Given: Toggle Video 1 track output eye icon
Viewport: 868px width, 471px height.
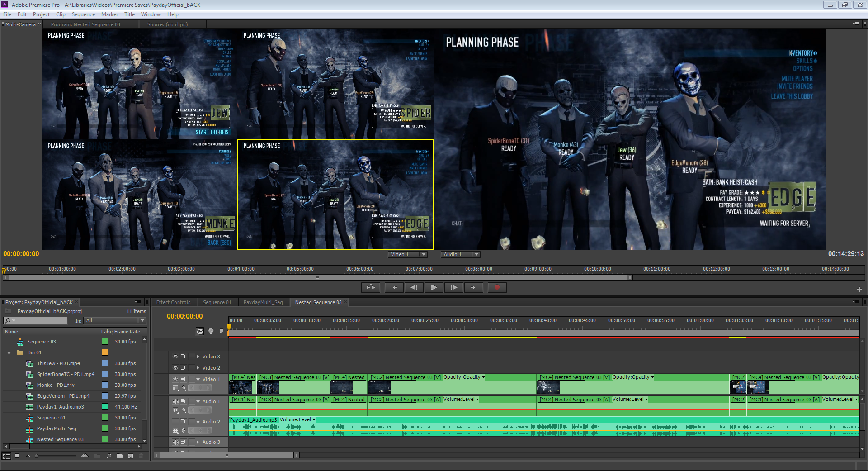Looking at the screenshot, I should click(175, 379).
